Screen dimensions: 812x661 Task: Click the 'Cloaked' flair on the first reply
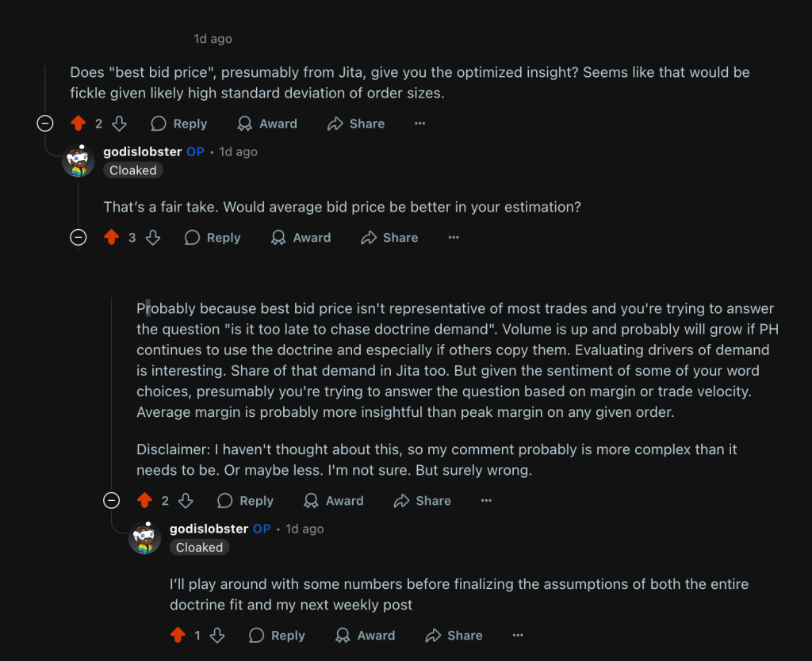pos(133,170)
